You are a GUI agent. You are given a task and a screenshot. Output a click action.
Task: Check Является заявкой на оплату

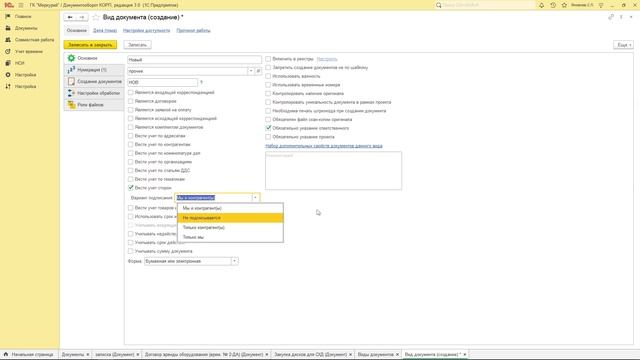click(x=131, y=110)
